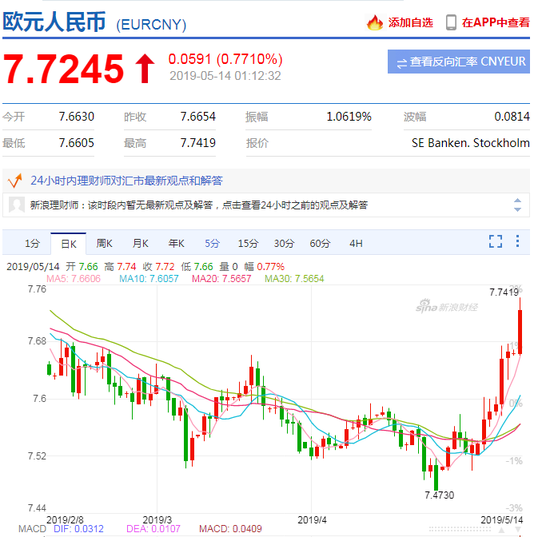The width and height of the screenshot is (550, 537).
Task: Click the 波幅 value 0.0814
Action: (x=512, y=116)
